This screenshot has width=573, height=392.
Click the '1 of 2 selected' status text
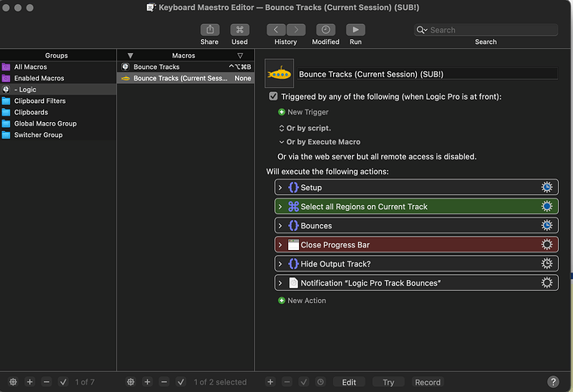point(220,382)
